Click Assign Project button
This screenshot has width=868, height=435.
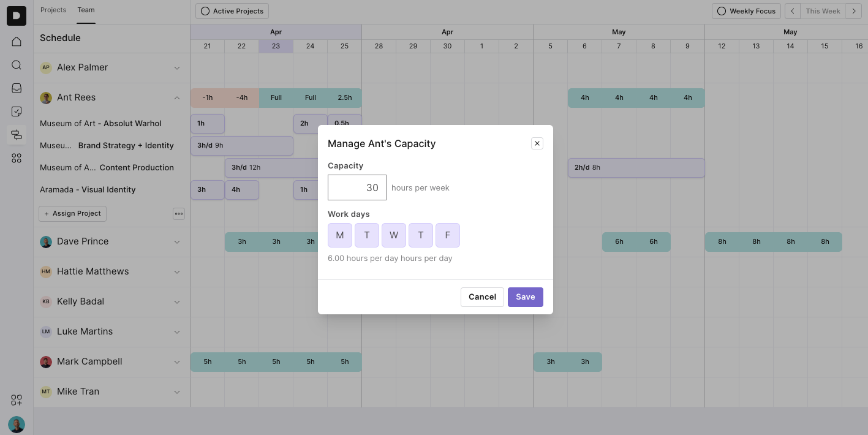73,214
